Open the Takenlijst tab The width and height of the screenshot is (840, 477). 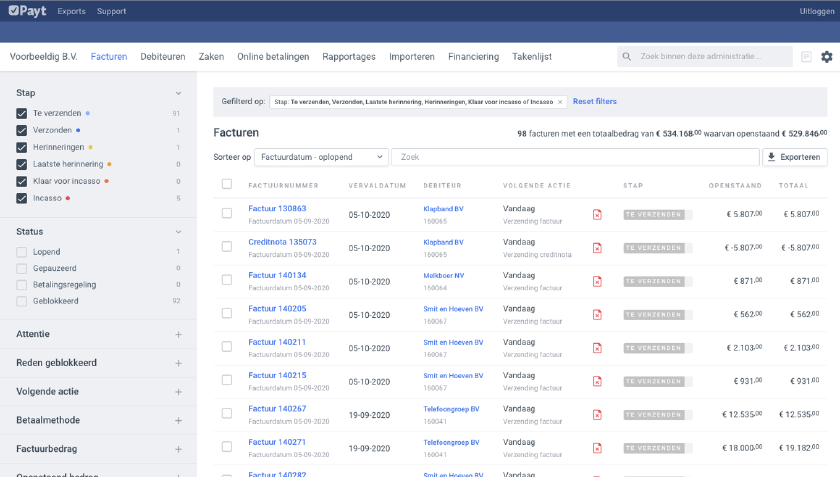tap(531, 57)
